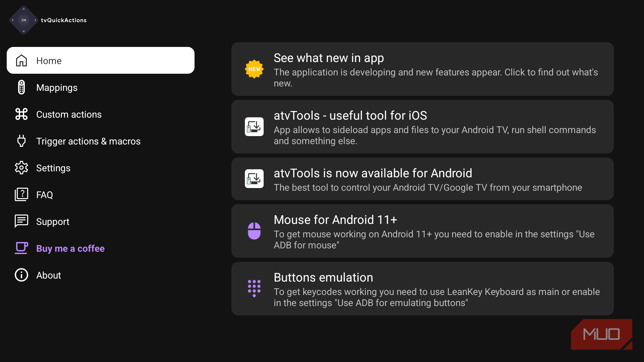
Task: Follow the Buy me a coffee link
Action: [101, 248]
